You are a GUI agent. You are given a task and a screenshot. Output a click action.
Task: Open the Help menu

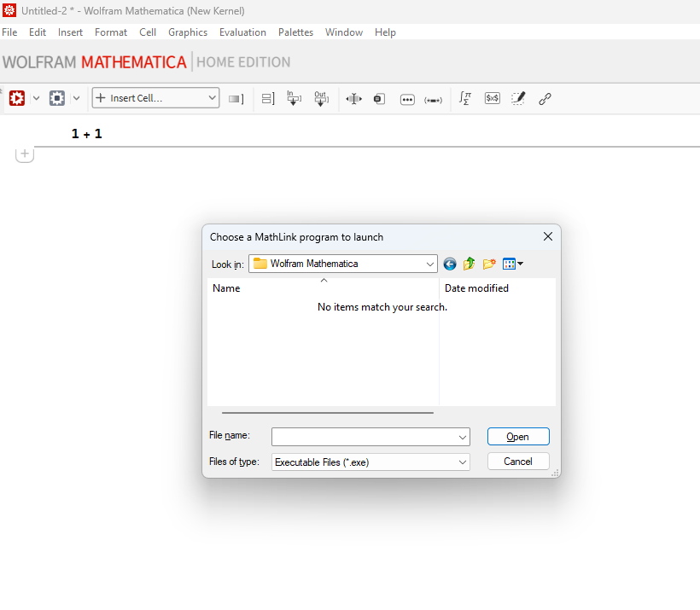[x=385, y=32]
